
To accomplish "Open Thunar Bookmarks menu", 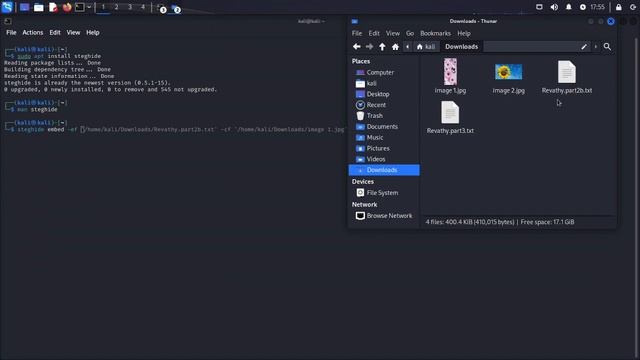I will [436, 33].
